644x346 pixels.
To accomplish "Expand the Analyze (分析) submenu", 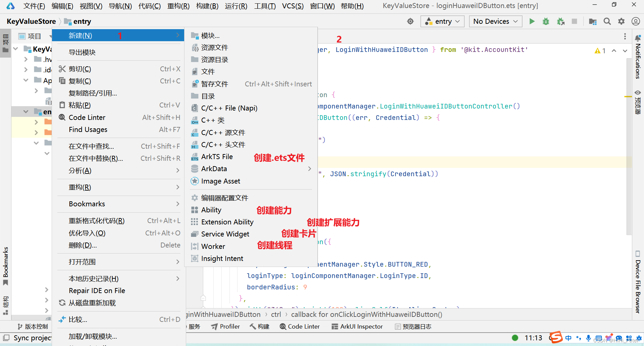I will pos(178,170).
